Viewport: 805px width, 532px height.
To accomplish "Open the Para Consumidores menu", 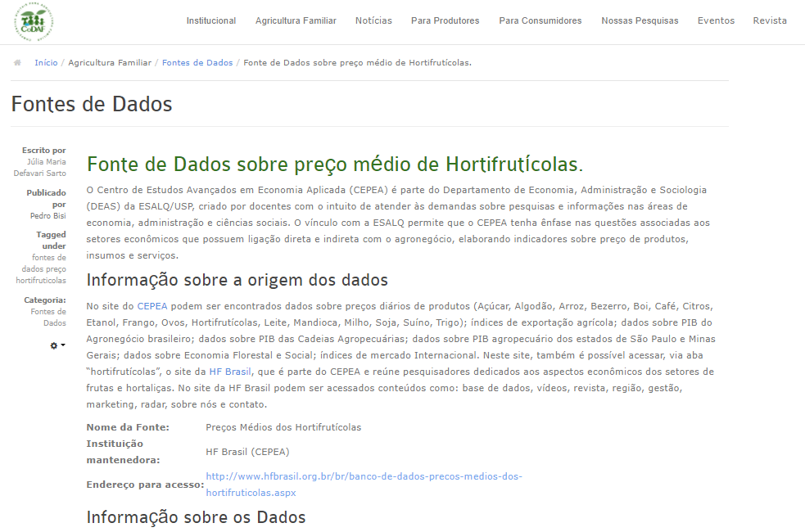I will pos(540,21).
